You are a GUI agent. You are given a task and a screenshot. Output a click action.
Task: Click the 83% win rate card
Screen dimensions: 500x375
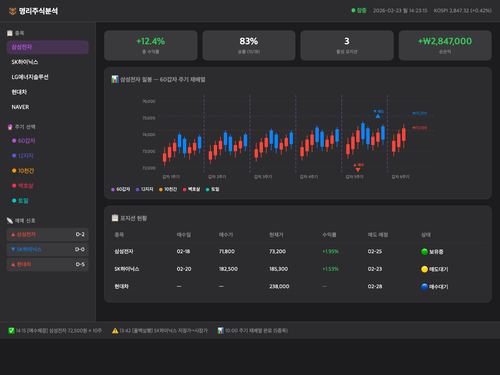[x=249, y=45]
